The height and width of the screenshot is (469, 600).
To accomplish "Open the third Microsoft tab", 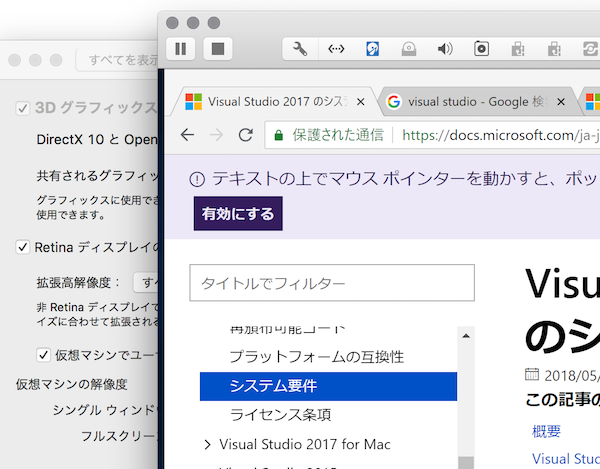I will [592, 102].
